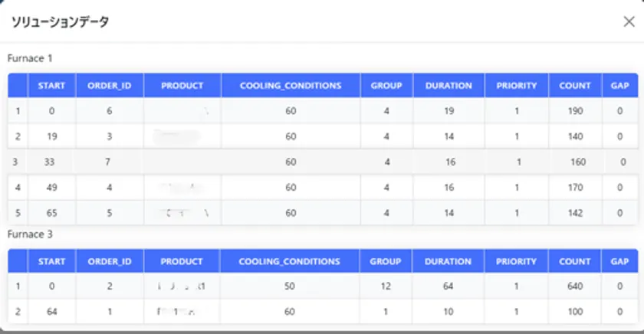Click the Furnace 1 section label
The height and width of the screenshot is (334, 644).
30,58
